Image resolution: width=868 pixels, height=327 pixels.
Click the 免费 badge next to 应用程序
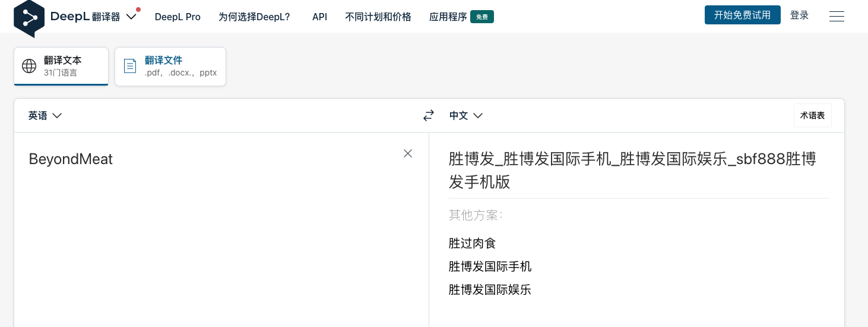click(x=482, y=17)
